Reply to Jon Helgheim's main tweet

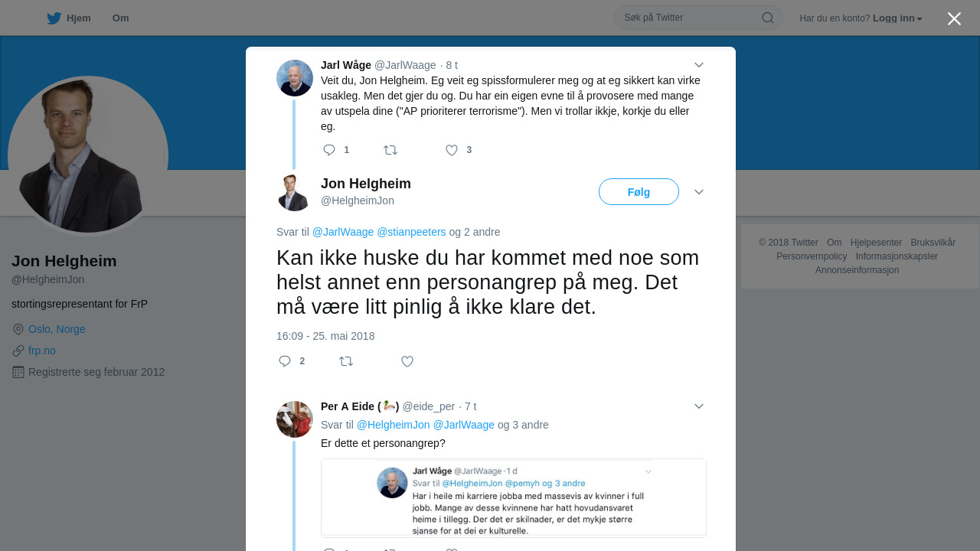(x=285, y=361)
